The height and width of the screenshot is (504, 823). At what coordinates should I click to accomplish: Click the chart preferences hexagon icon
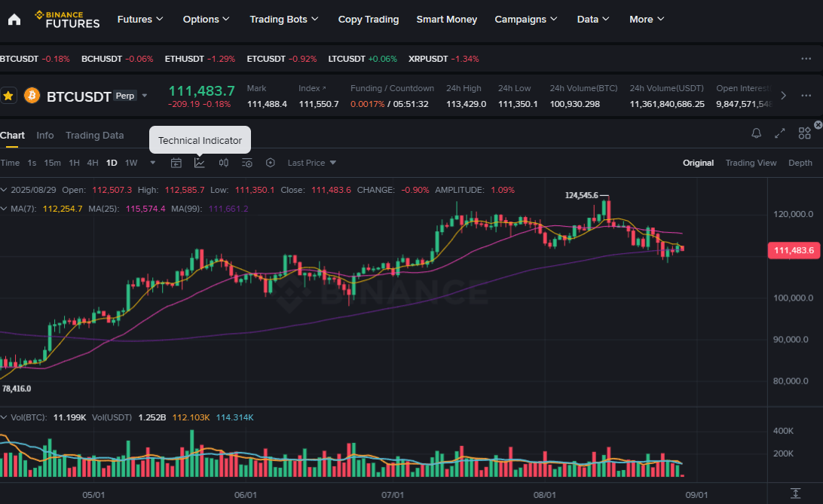pos(271,163)
